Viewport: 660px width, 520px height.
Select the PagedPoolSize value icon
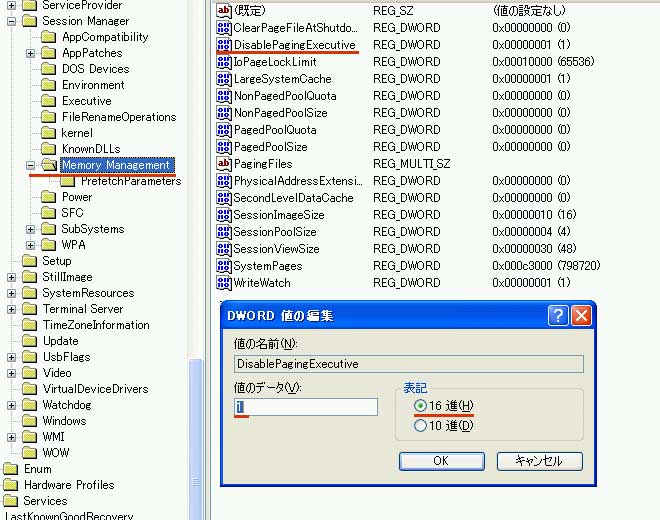(224, 147)
